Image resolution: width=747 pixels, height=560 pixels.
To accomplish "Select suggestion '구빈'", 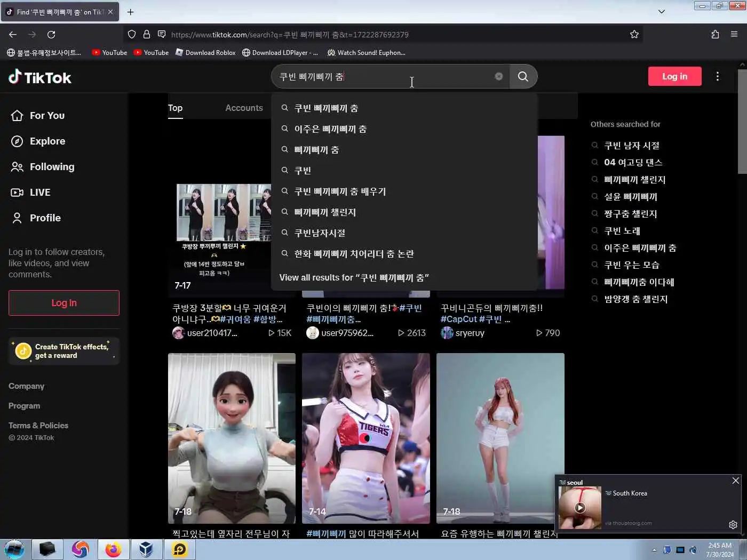I will (x=404, y=171).
